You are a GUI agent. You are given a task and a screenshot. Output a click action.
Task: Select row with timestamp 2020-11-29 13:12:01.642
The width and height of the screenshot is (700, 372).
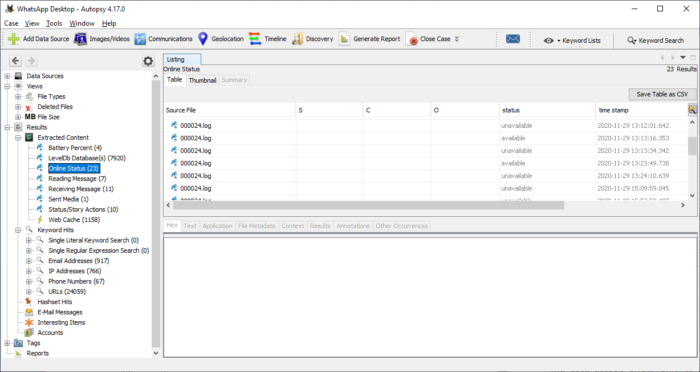(426, 125)
